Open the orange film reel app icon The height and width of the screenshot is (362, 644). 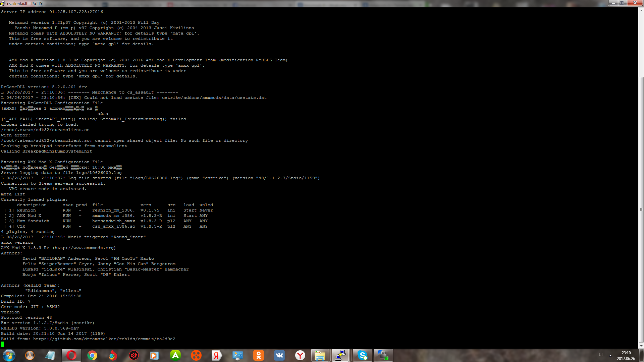click(196, 355)
